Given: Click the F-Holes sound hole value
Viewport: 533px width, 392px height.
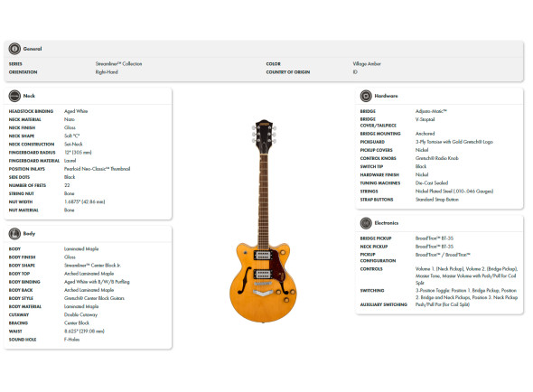Looking at the screenshot, I should pos(71,340).
